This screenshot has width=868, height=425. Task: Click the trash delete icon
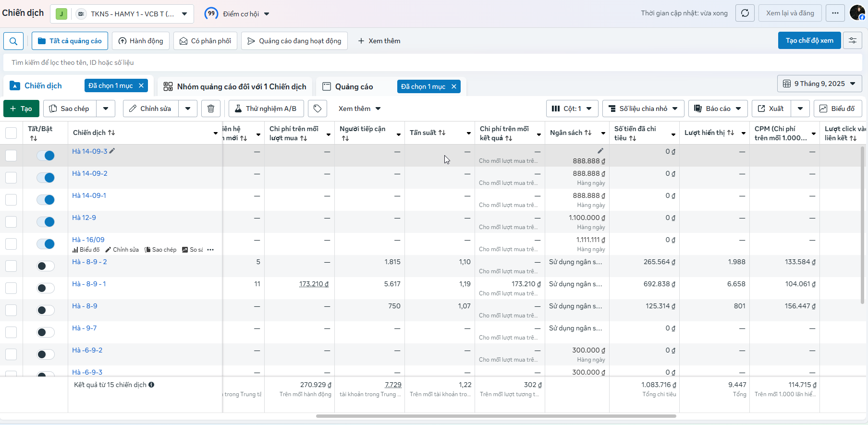click(x=211, y=109)
